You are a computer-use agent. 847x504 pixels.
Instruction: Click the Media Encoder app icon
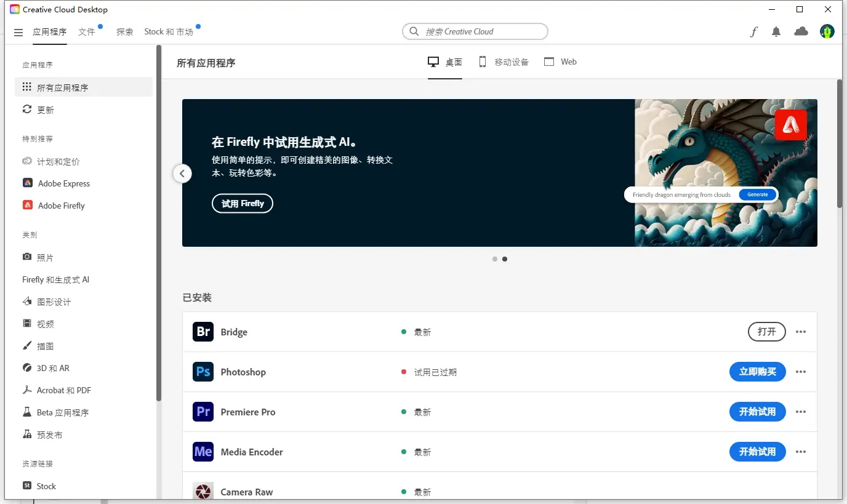pos(203,452)
